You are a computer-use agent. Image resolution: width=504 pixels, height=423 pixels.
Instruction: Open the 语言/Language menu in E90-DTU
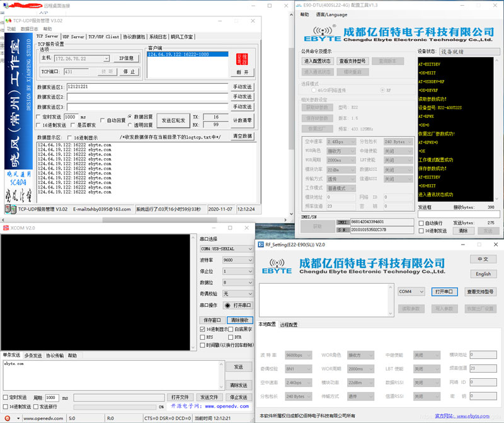click(x=331, y=14)
